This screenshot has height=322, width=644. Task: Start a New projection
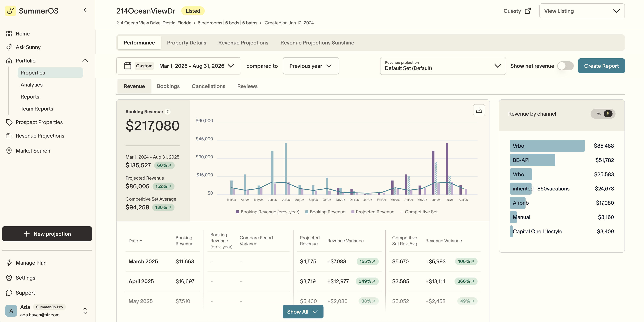click(x=47, y=234)
